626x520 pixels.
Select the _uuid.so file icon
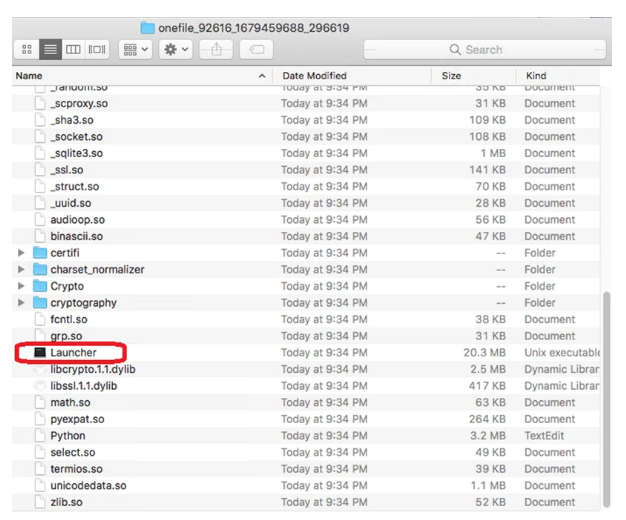tap(40, 203)
